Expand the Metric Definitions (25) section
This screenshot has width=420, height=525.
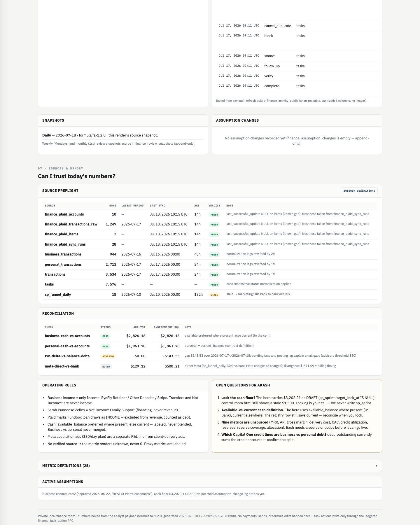(x=210, y=466)
